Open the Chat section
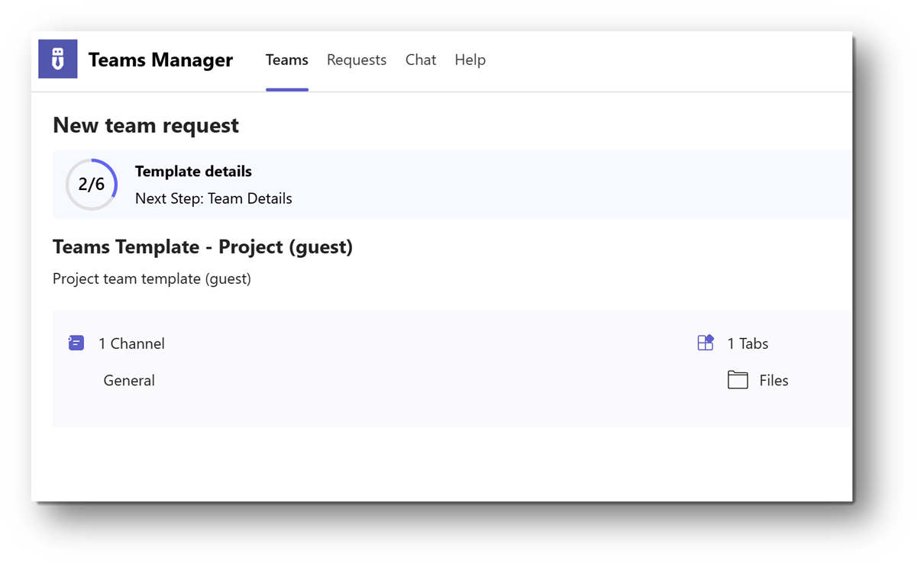 point(421,60)
